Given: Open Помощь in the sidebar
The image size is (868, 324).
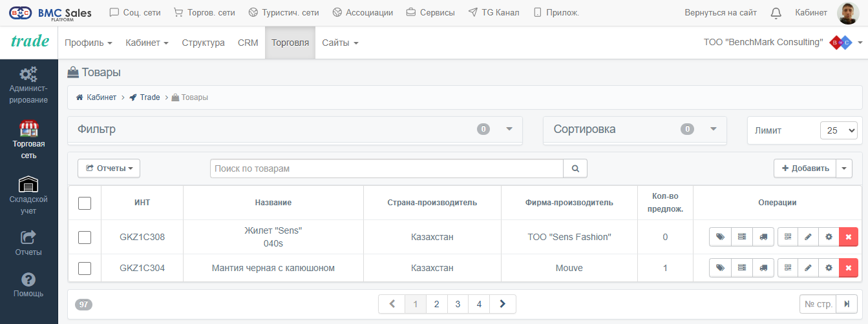Looking at the screenshot, I should tap(28, 285).
